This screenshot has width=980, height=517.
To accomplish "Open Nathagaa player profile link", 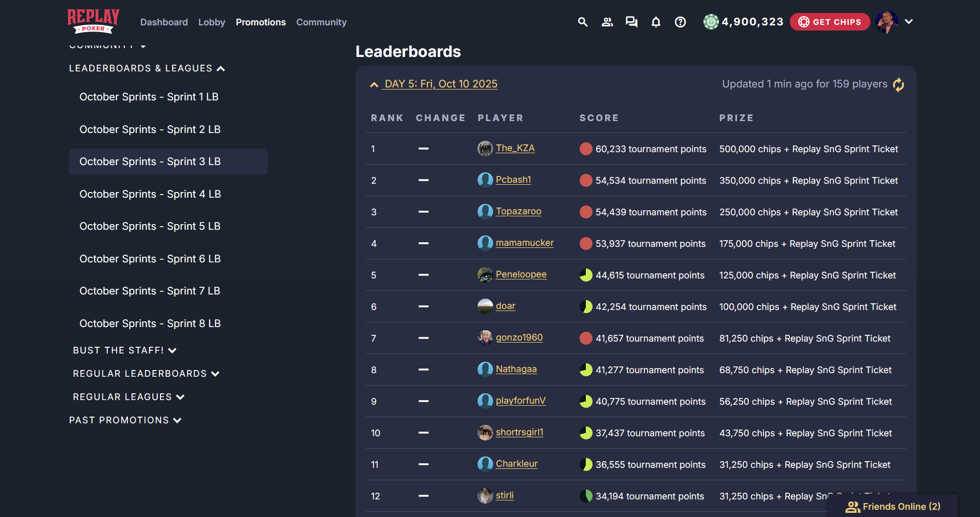I will coord(516,369).
